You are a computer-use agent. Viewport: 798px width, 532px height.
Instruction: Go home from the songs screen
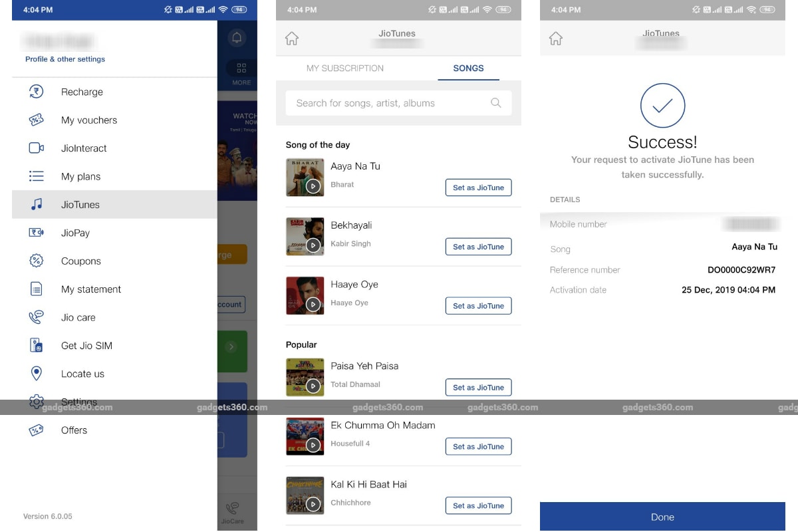click(291, 39)
